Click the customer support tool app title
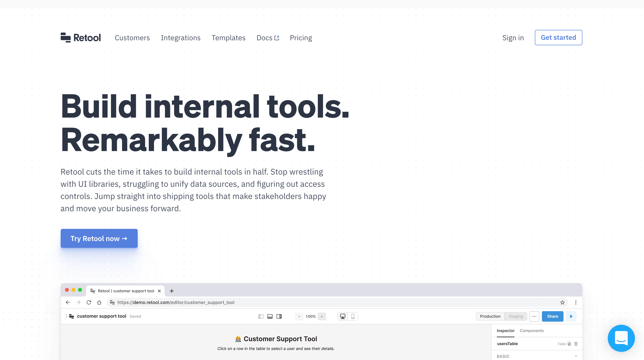Image resolution: width=644 pixels, height=360 pixels. pos(101,316)
